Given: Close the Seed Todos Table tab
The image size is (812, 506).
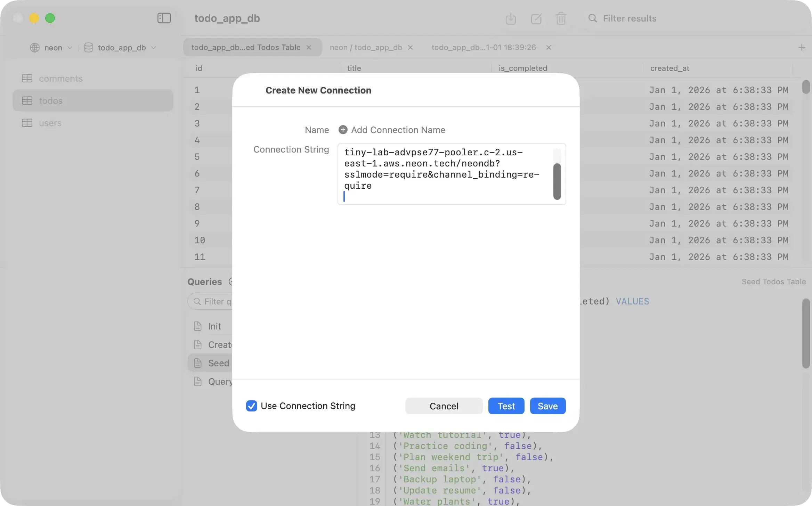Looking at the screenshot, I should coord(309,47).
